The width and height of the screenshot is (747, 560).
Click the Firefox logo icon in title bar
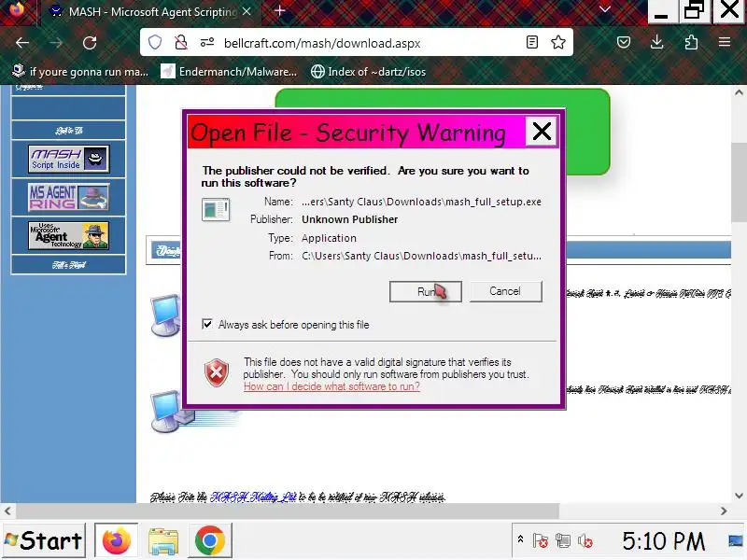18,10
